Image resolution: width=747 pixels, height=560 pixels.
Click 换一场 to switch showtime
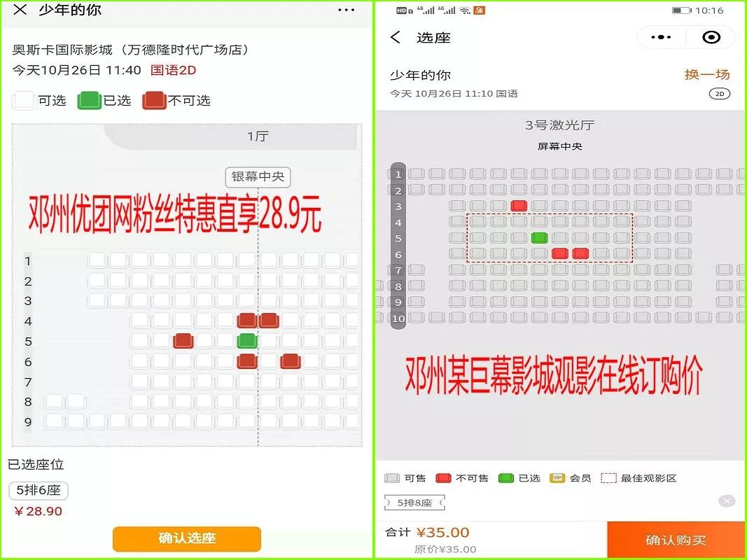[707, 74]
